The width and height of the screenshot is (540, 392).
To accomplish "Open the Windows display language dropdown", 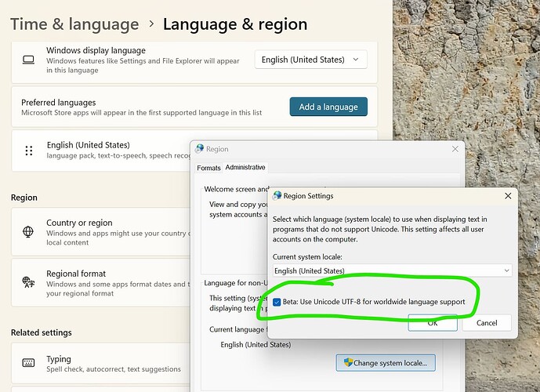I will click(x=310, y=60).
